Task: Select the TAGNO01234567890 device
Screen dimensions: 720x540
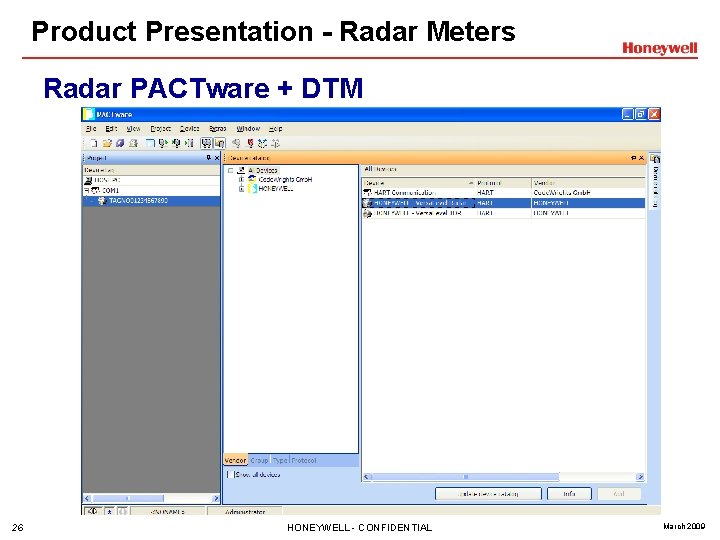Action: (x=138, y=201)
